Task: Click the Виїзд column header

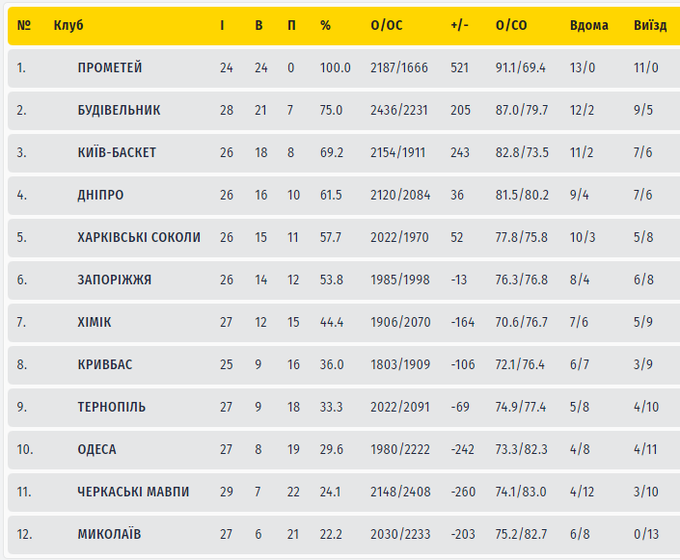Action: point(650,25)
